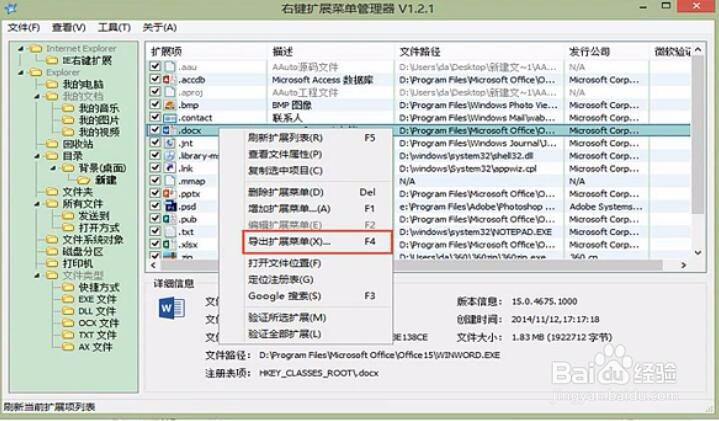Collapse the 目录 tree node
Screen dimensions: 719x421
click(37, 156)
